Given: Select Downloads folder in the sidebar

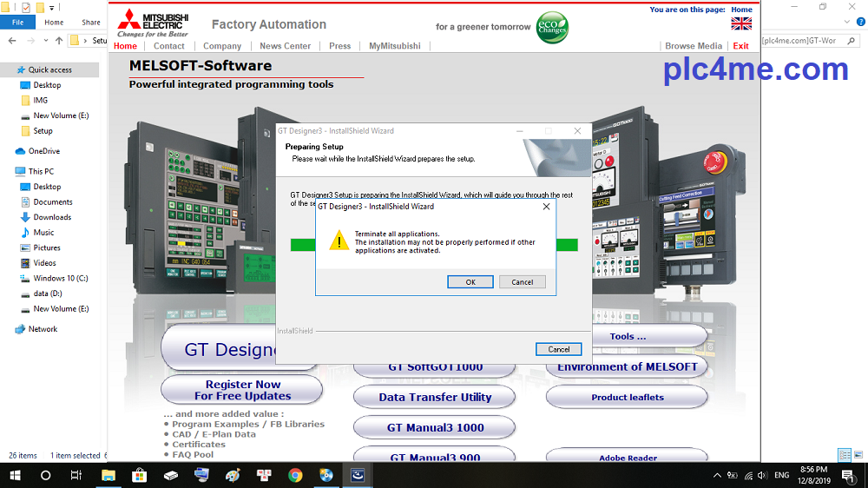Looking at the screenshot, I should 52,217.
